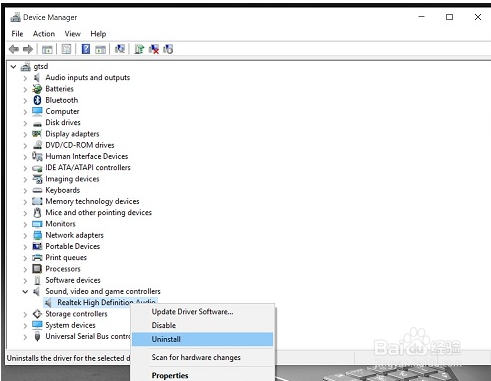Maximize the Device Manager window

click(x=449, y=17)
